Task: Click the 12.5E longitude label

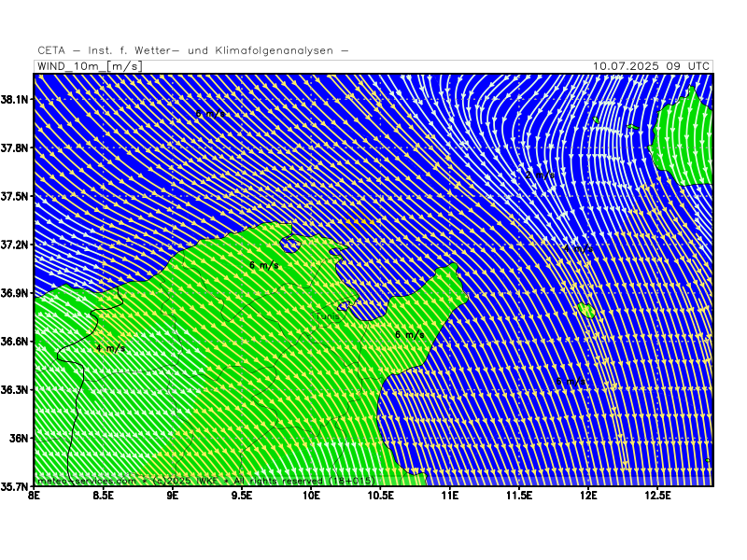Action: click(658, 496)
